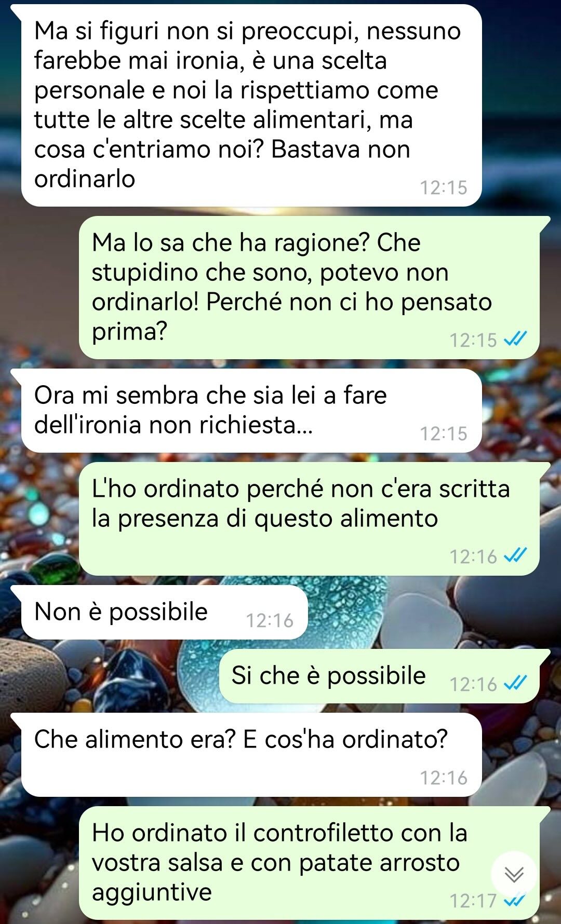Click the 12:16 timestamp on 'Non è possibile'
The height and width of the screenshot is (924, 561).
coord(270,620)
